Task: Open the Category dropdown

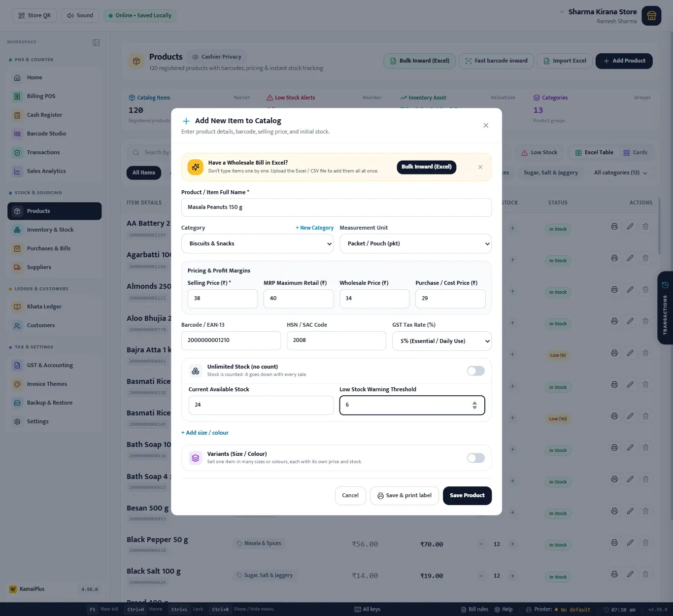Action: pos(257,243)
